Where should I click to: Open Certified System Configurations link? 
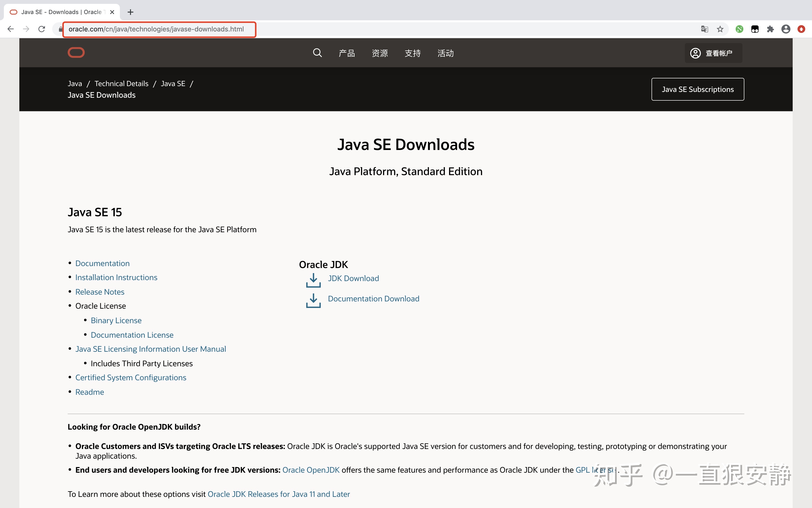pyautogui.click(x=131, y=378)
